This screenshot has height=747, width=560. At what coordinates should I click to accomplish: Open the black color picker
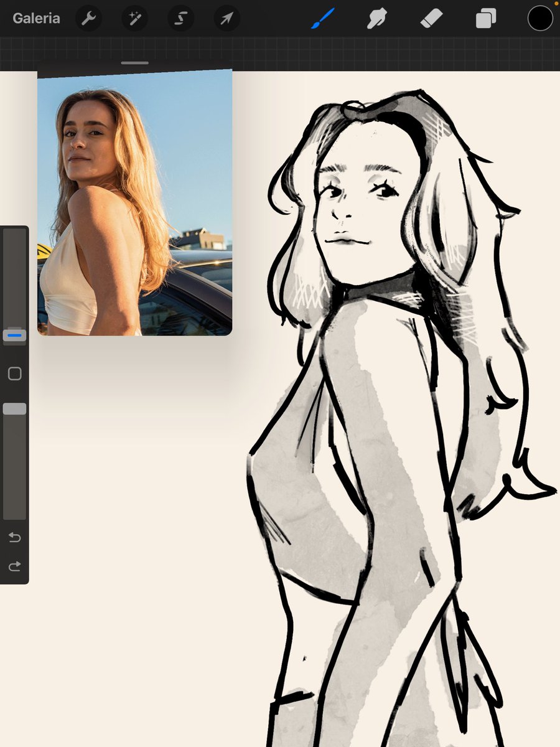pos(540,19)
